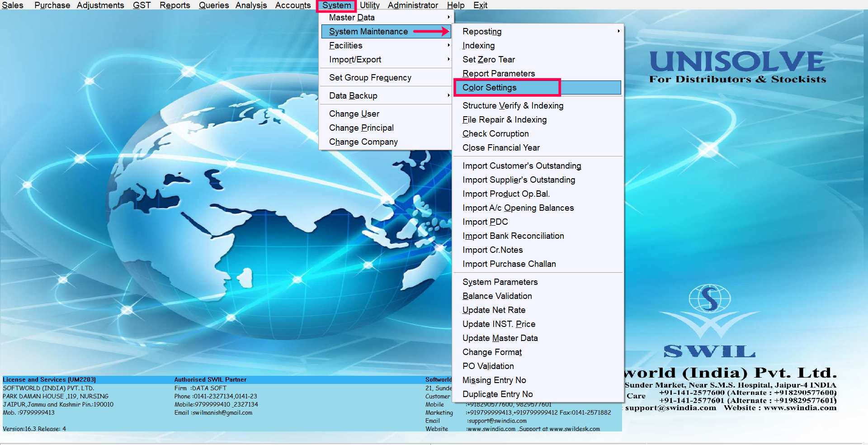Select Check Corruption
The width and height of the screenshot is (868, 445).
[538, 134]
